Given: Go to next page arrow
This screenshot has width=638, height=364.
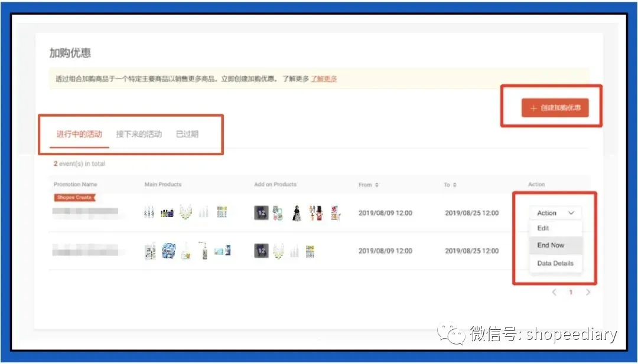Looking at the screenshot, I should (588, 292).
